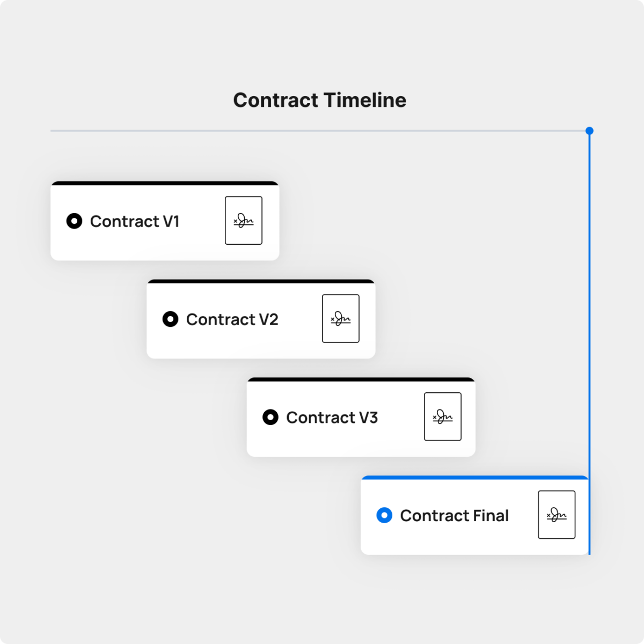Image resolution: width=644 pixels, height=644 pixels.
Task: Open the signature document icon for Contract V3
Action: coord(443,417)
